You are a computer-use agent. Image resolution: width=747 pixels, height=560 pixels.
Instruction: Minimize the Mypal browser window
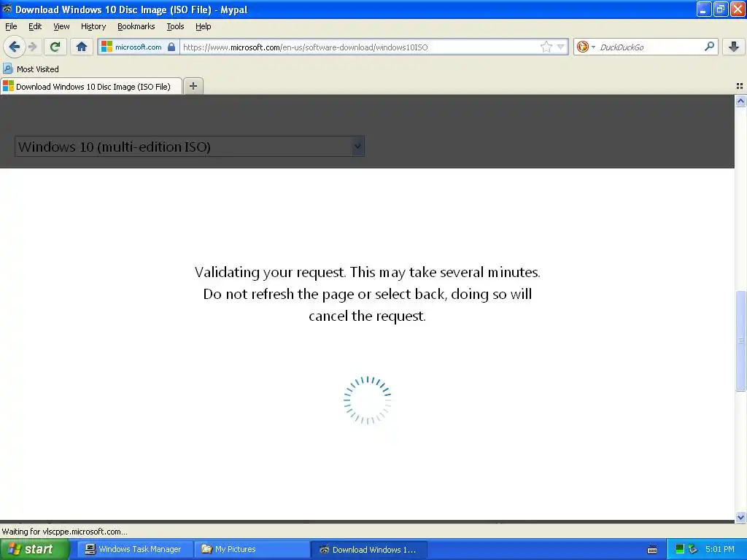pos(704,9)
